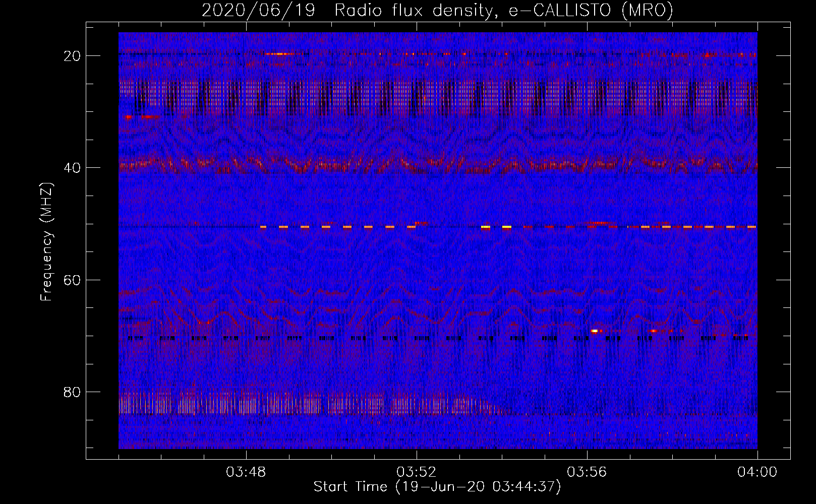This screenshot has height=504, width=816.
Task: Click the Frequency (MHZ) axis label
Action: click(46, 242)
